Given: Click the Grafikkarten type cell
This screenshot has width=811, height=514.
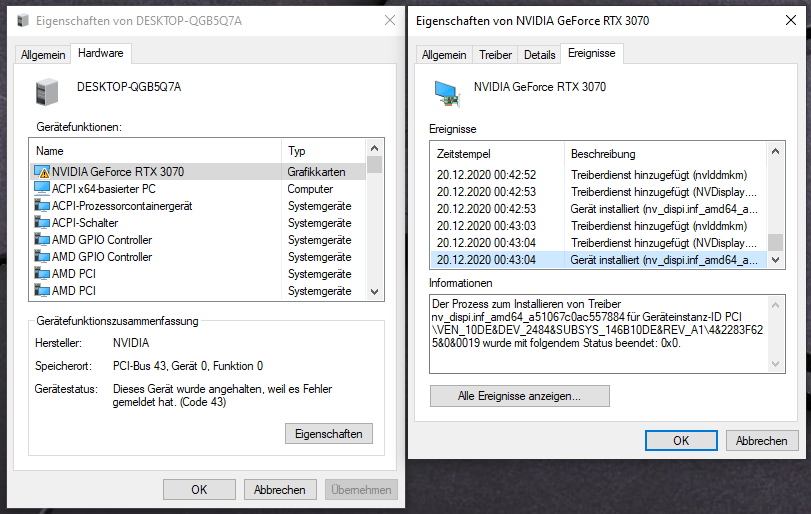Looking at the screenshot, I should [x=317, y=172].
